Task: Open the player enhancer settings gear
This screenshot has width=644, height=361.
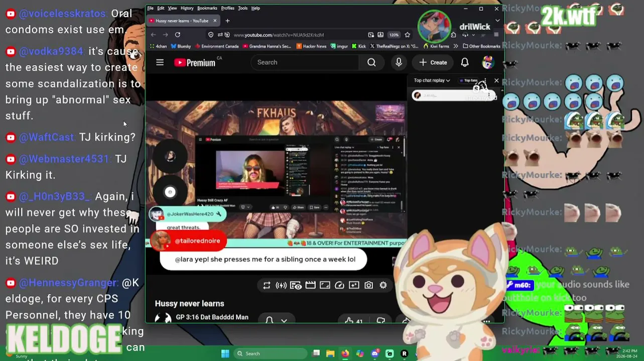Action: pyautogui.click(x=383, y=285)
